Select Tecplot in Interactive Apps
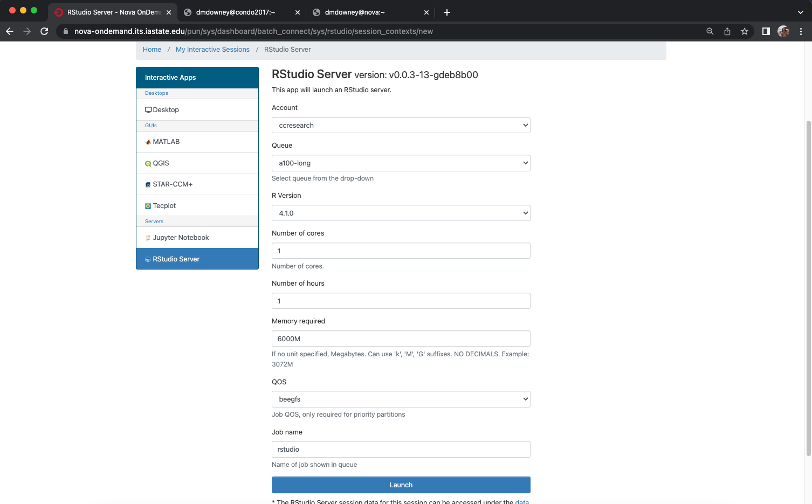This screenshot has height=504, width=812. pos(197,206)
